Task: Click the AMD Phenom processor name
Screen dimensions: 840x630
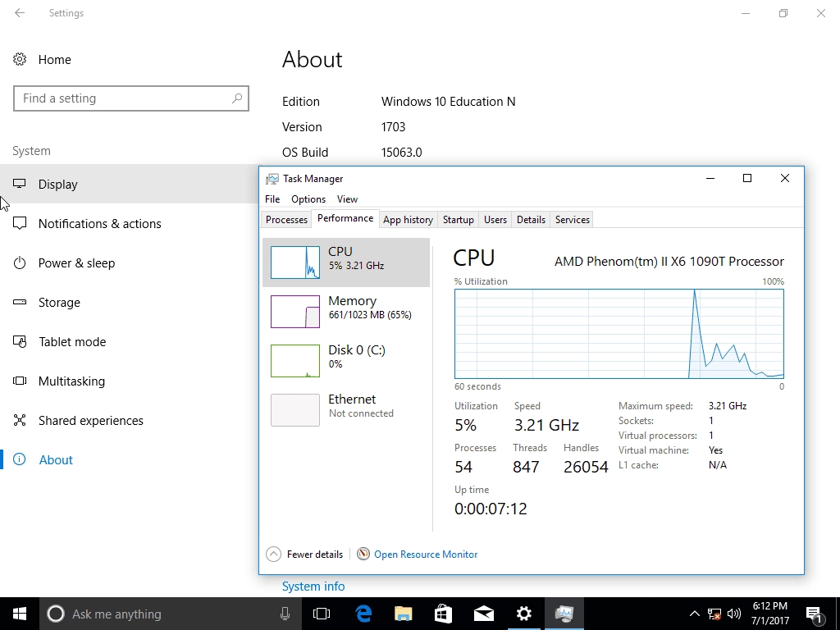Action: (669, 262)
